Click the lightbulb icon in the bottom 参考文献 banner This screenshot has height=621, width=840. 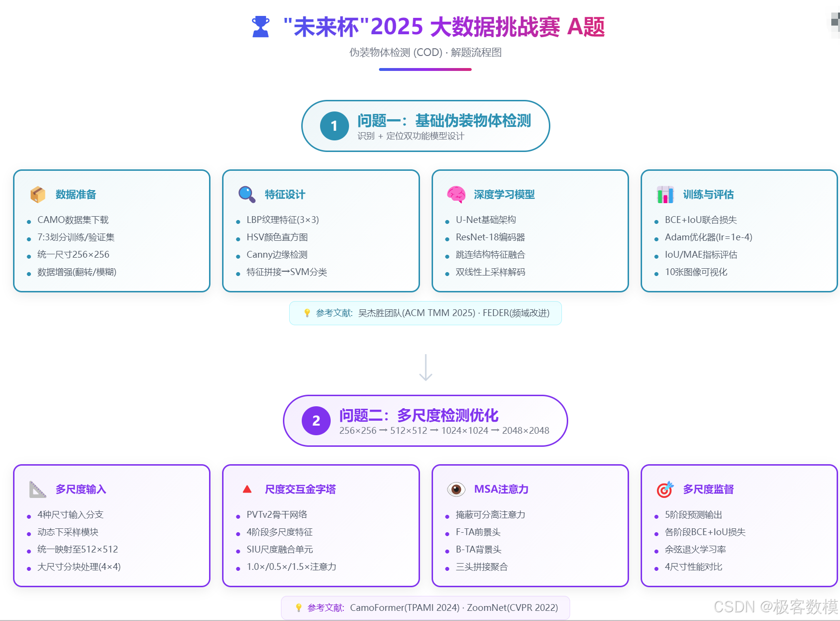coord(298,608)
